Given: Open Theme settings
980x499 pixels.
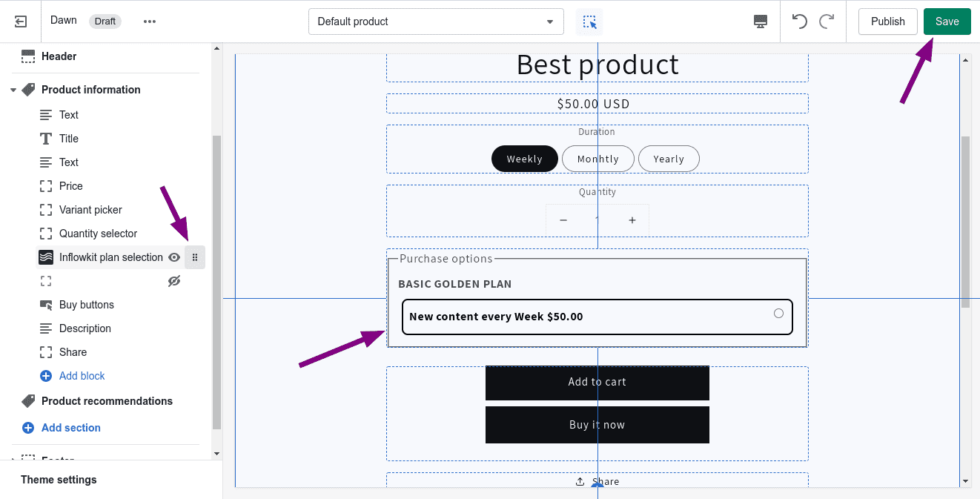Looking at the screenshot, I should 59,480.
